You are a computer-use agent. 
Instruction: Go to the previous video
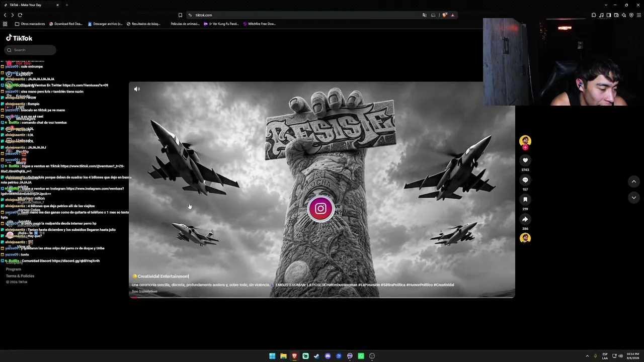(x=634, y=182)
